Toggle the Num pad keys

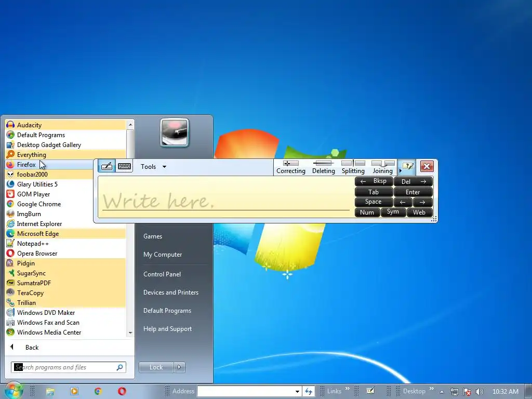[x=367, y=212]
